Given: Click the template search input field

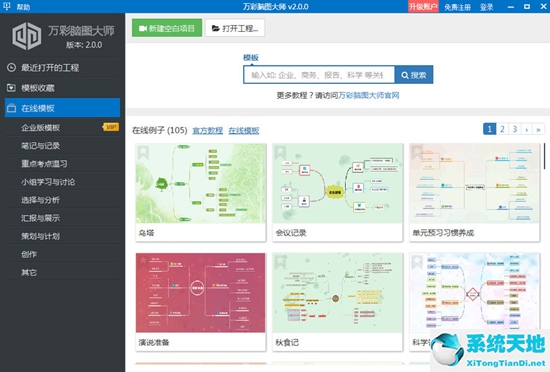Looking at the screenshot, I should coord(319,75).
